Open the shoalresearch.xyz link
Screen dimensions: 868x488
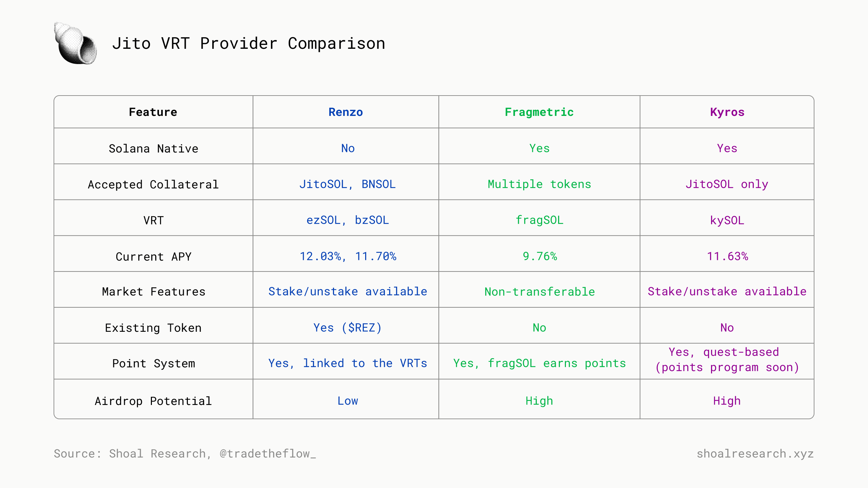tap(755, 454)
